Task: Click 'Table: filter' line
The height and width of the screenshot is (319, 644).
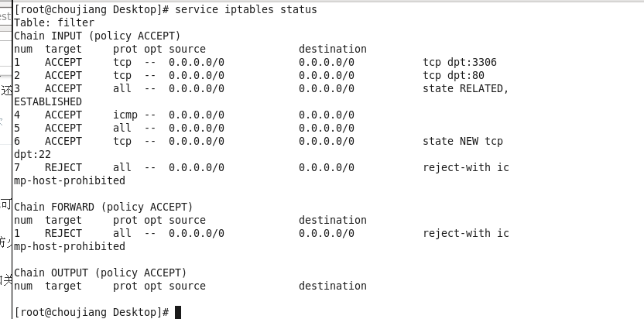Action: (54, 22)
